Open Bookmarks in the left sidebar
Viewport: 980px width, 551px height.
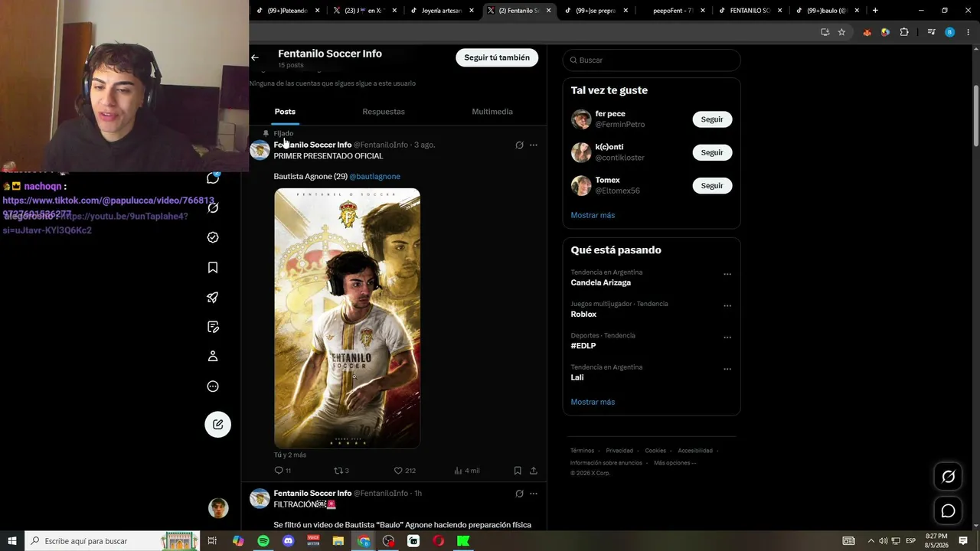tap(213, 267)
